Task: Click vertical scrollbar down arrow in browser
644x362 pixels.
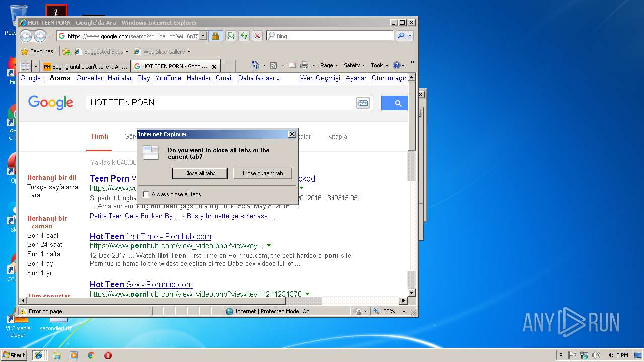Action: (412, 292)
